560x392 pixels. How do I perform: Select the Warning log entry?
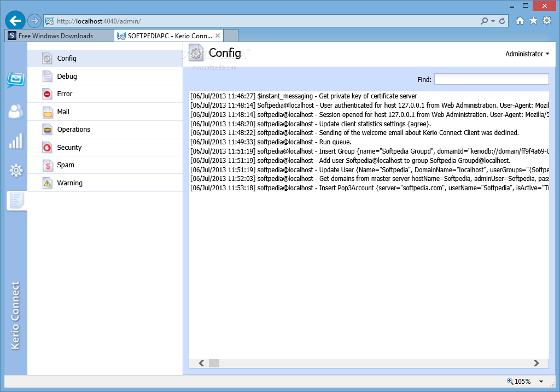105,183
